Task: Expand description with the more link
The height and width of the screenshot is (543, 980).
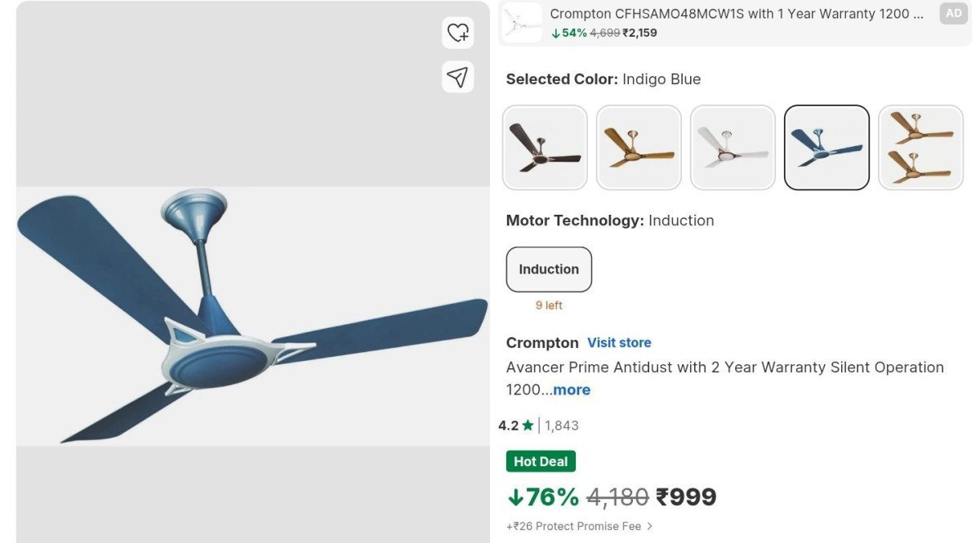Action: [x=572, y=389]
